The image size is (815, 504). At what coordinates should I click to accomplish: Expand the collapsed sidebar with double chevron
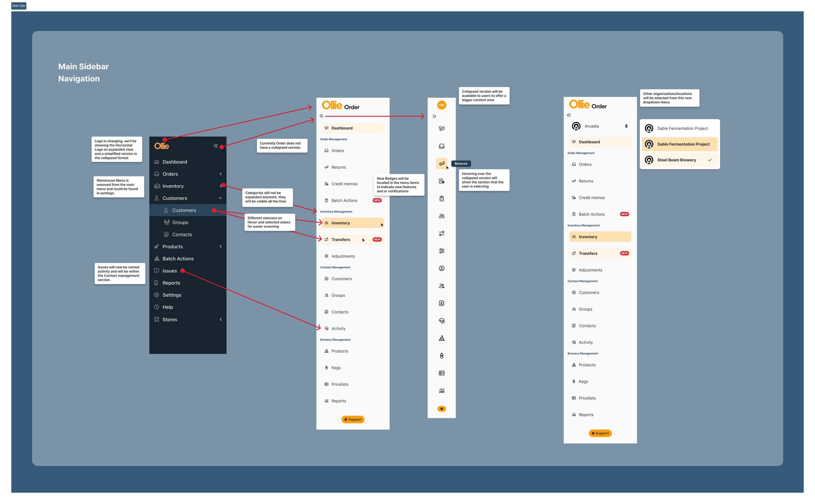coord(434,116)
